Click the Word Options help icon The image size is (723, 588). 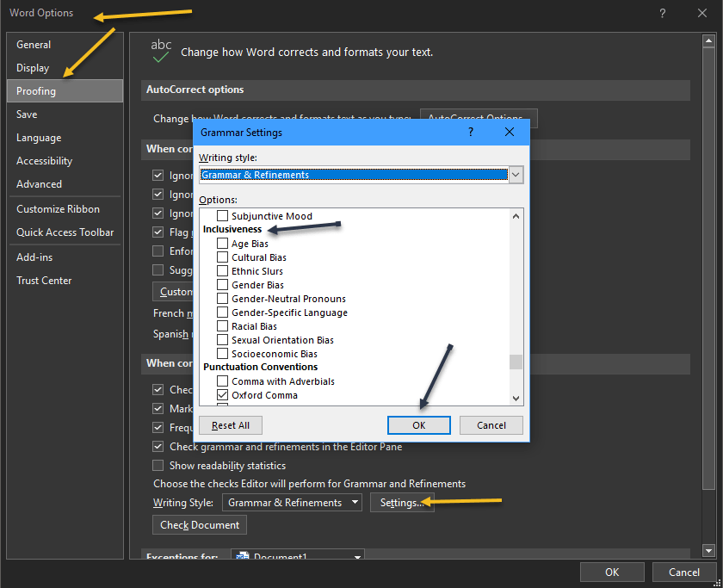tap(663, 13)
